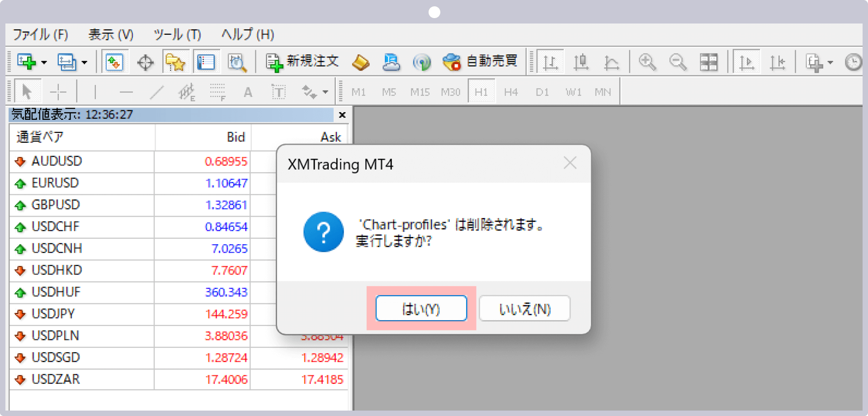Image resolution: width=868 pixels, height=416 pixels.
Task: Switch to M1 timeframe
Action: [x=359, y=92]
